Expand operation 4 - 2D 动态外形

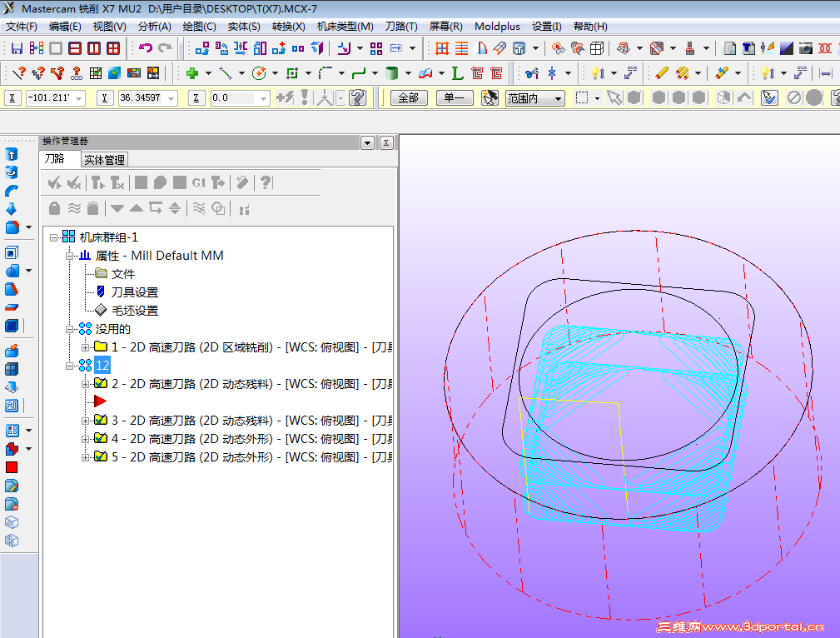[x=85, y=439]
